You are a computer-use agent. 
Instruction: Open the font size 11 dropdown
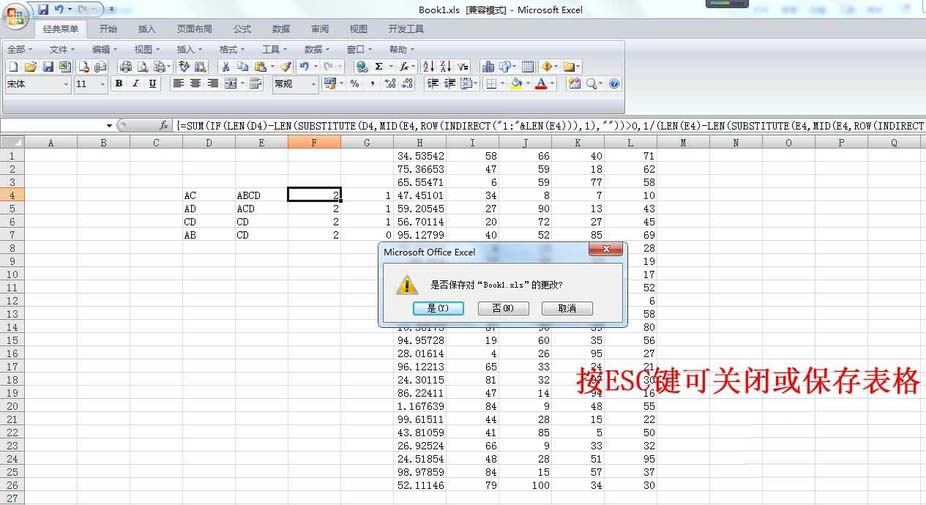[103, 84]
